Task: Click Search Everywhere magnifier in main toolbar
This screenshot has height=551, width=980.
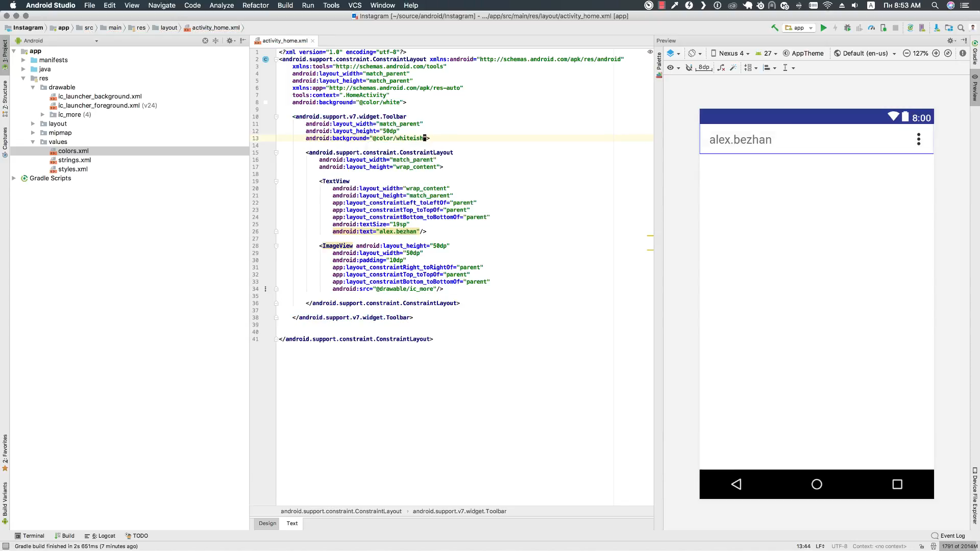Action: [x=961, y=28]
